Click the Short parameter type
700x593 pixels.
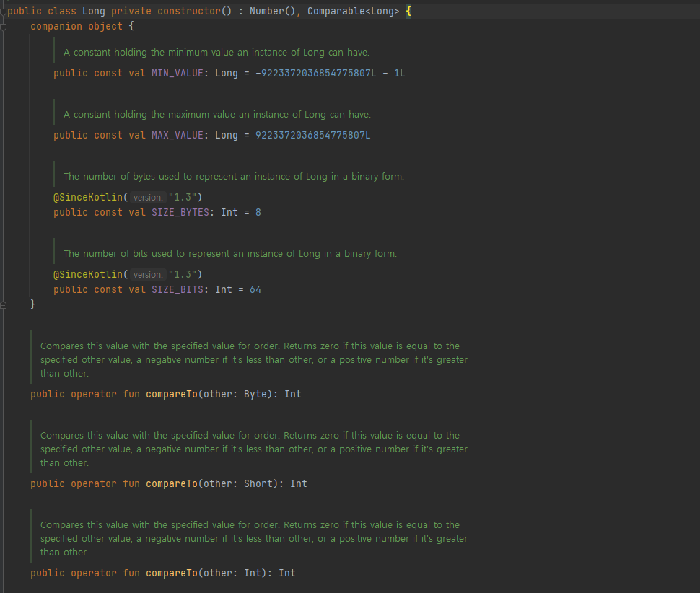(258, 483)
